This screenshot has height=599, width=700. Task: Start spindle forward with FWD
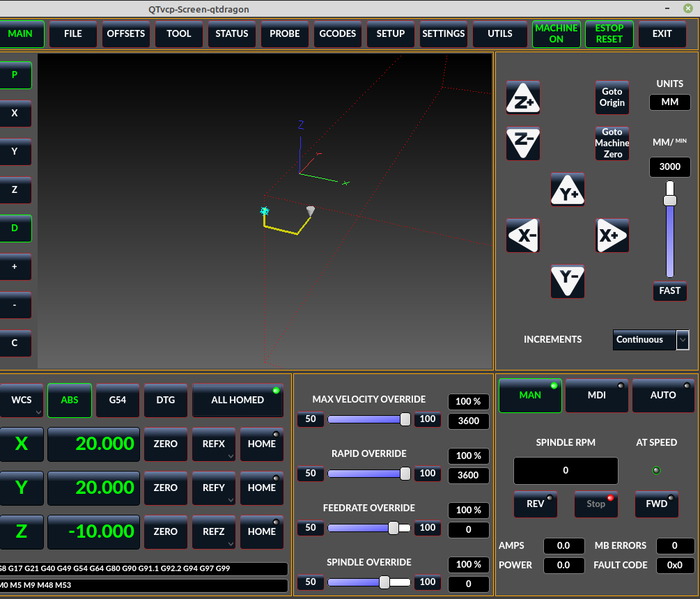(x=657, y=504)
